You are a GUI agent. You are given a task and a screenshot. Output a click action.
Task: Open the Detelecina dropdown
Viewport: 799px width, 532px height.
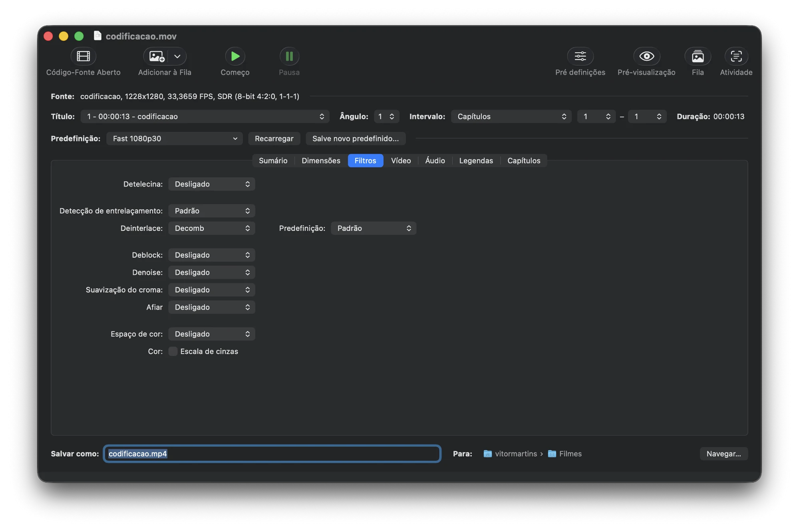pyautogui.click(x=212, y=184)
